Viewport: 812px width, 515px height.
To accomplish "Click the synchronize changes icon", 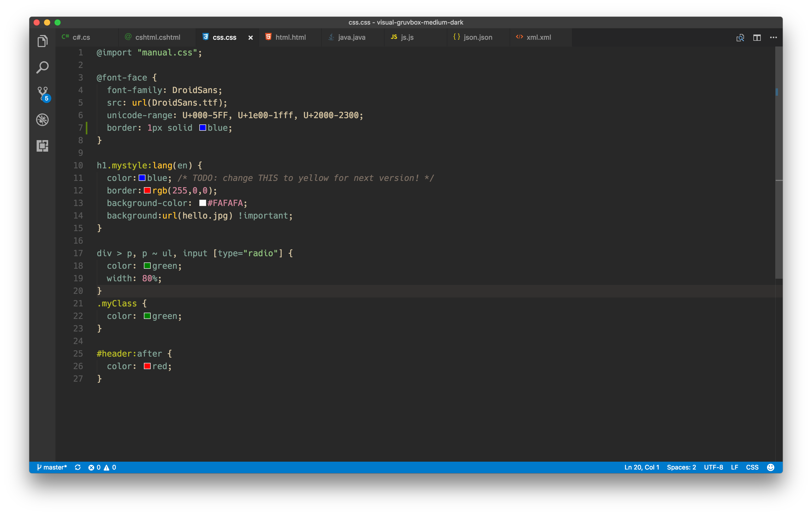I will [x=77, y=467].
